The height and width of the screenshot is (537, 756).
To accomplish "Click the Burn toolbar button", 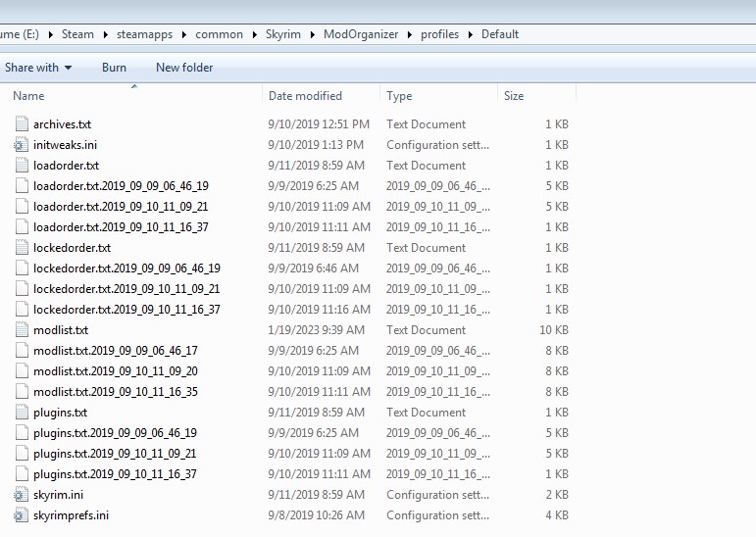I will click(115, 68).
